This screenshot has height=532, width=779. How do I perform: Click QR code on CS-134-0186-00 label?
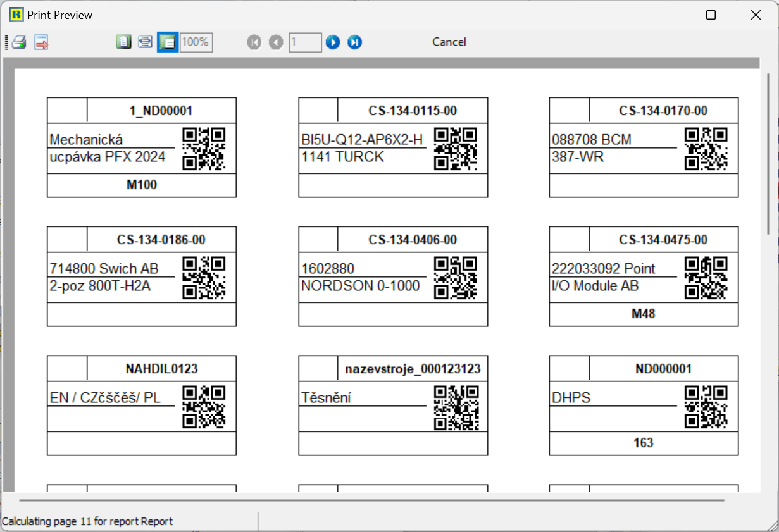click(x=204, y=278)
